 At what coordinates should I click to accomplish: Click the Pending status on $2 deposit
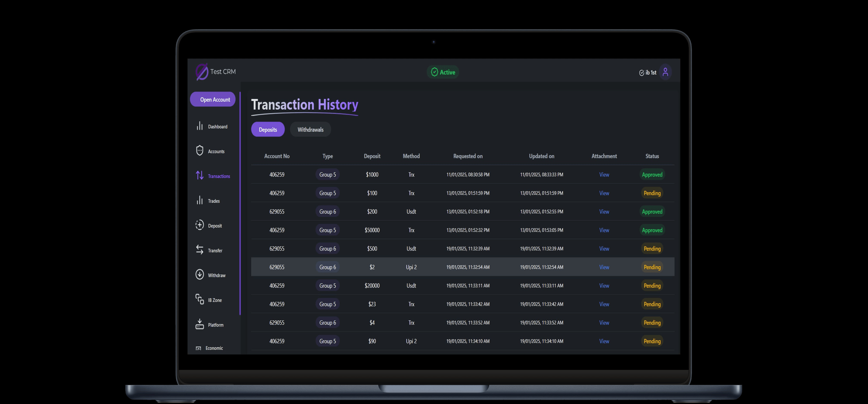point(652,267)
